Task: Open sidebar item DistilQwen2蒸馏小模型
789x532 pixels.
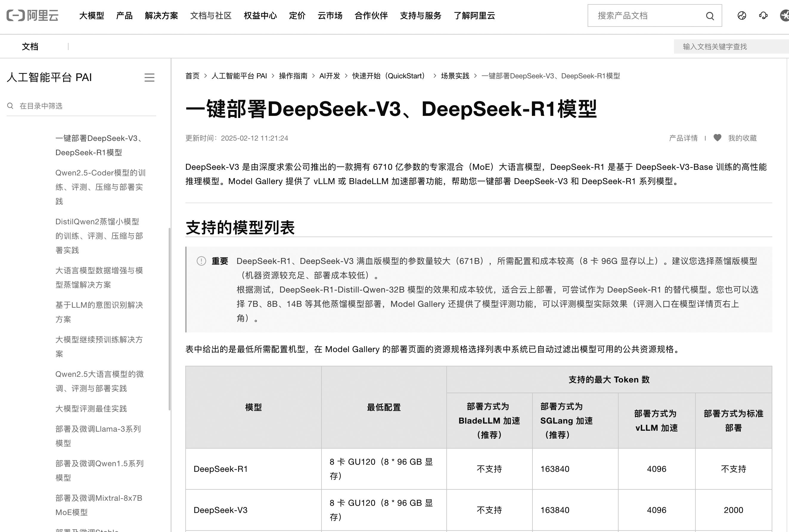Action: tap(99, 236)
